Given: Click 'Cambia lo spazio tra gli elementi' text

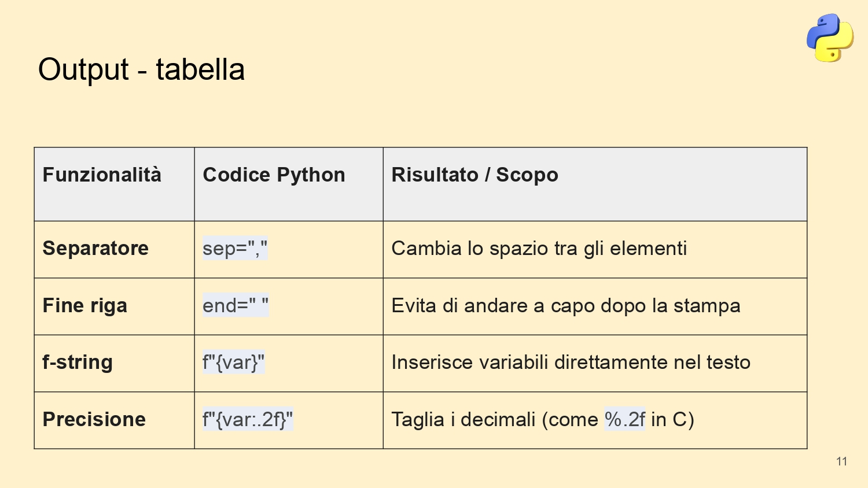Looking at the screenshot, I should (x=539, y=249).
